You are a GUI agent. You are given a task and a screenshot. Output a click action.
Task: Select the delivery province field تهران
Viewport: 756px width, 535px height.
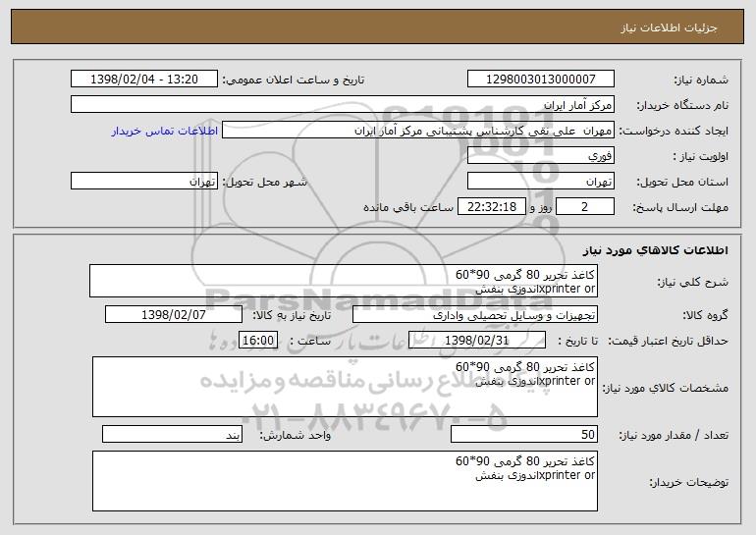[x=540, y=181]
